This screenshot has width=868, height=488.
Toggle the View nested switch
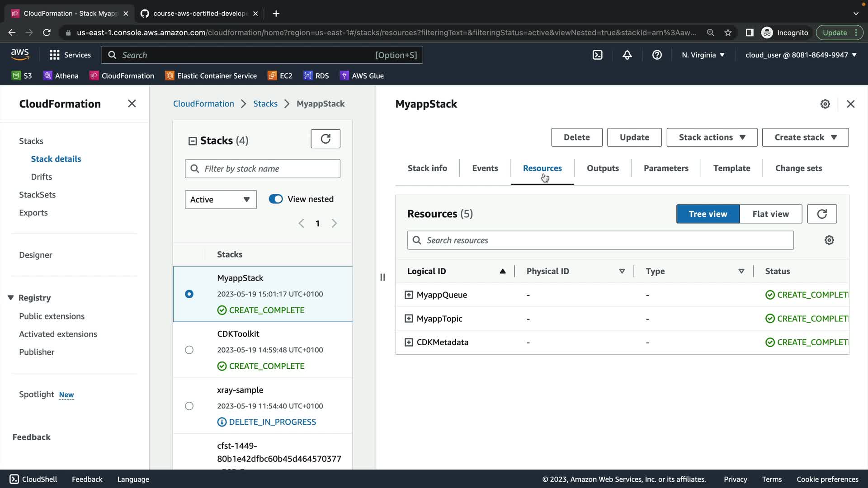[276, 199]
